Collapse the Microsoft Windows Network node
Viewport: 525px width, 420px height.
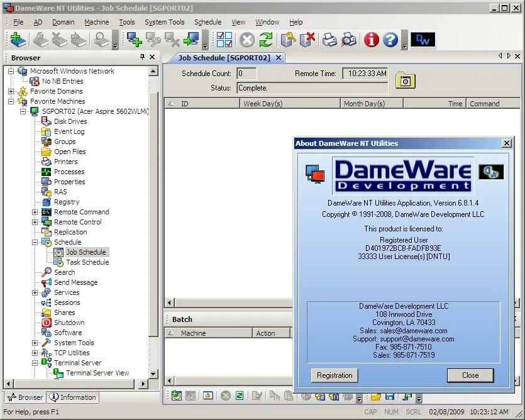coord(11,71)
